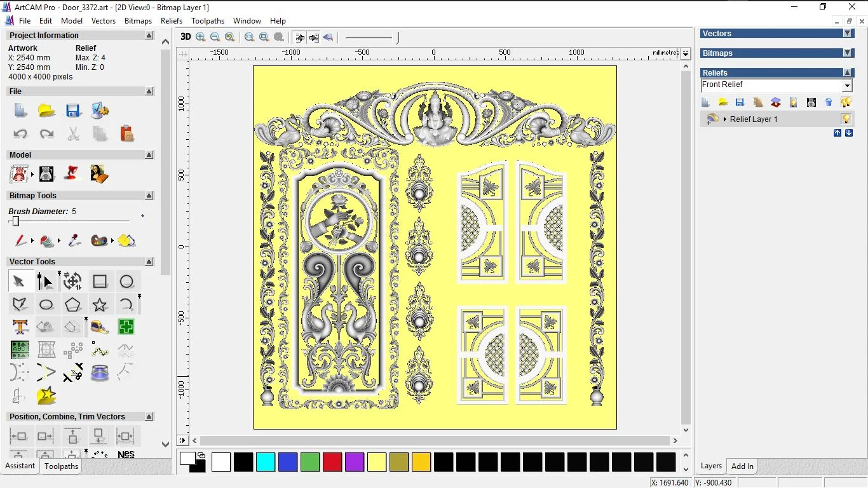The height and width of the screenshot is (488, 868).
Task: Switch to the Add In tab
Action: (x=742, y=466)
